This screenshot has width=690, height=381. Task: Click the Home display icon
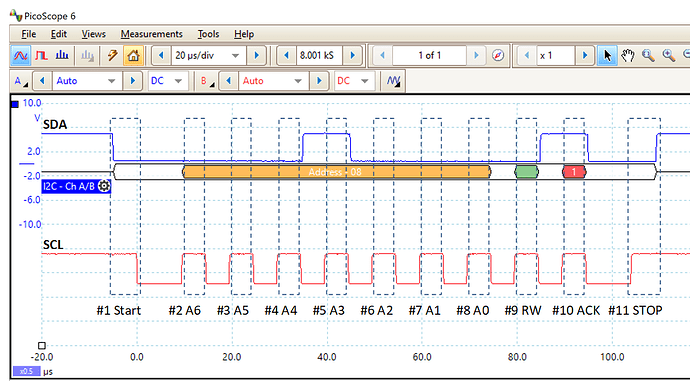[x=133, y=55]
